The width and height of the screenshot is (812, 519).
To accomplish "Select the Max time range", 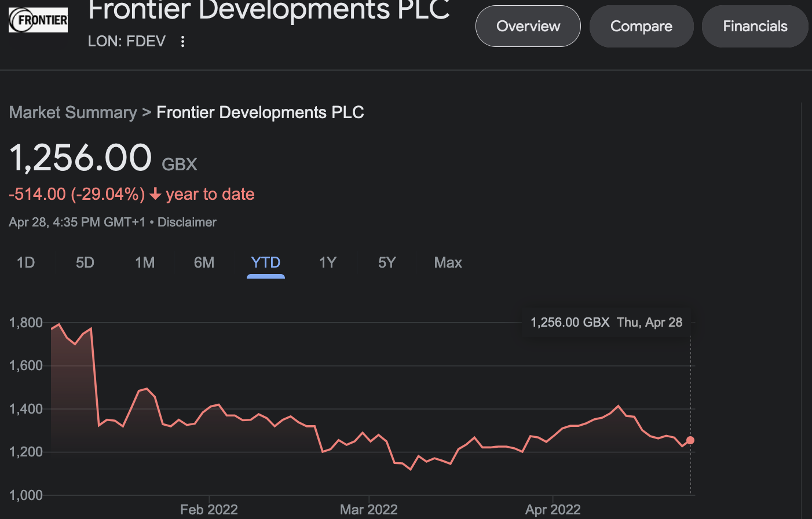I will pos(448,262).
